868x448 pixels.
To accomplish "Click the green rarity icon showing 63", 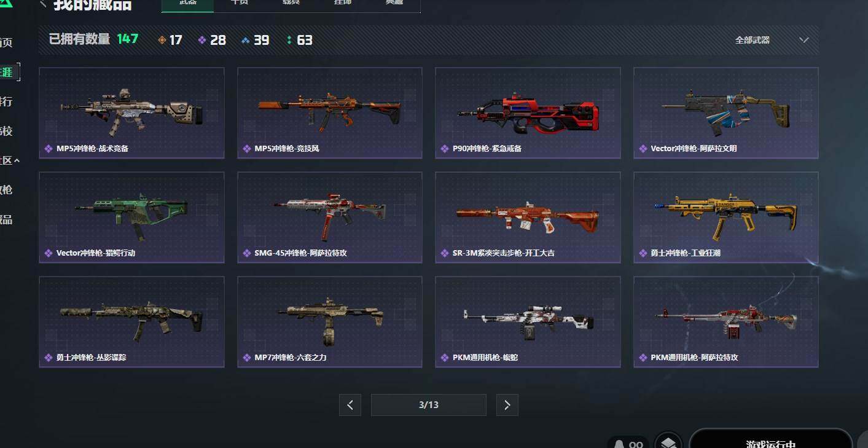I will point(289,40).
